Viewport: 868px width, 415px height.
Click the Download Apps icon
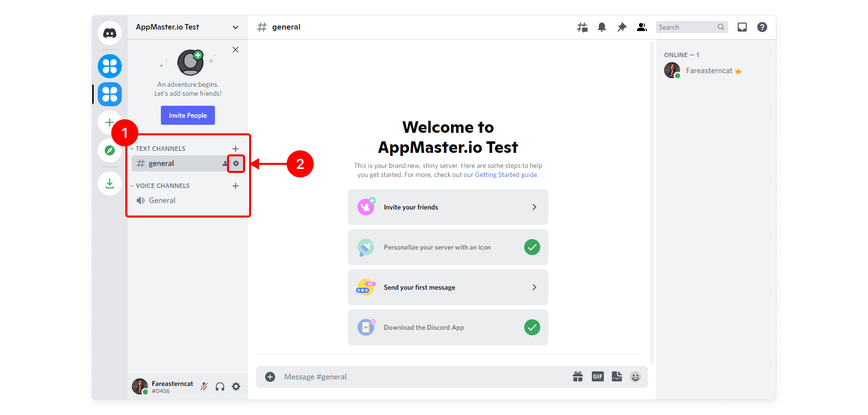pyautogui.click(x=110, y=183)
